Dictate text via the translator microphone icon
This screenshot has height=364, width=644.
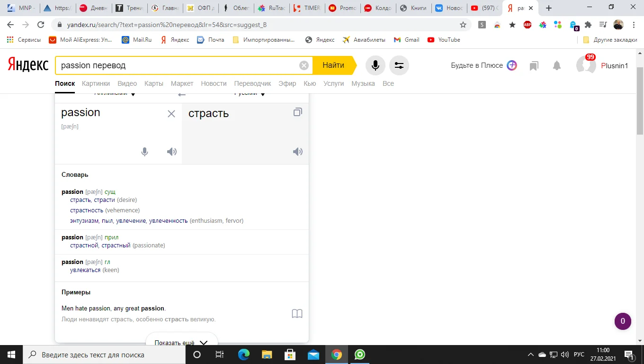click(144, 151)
